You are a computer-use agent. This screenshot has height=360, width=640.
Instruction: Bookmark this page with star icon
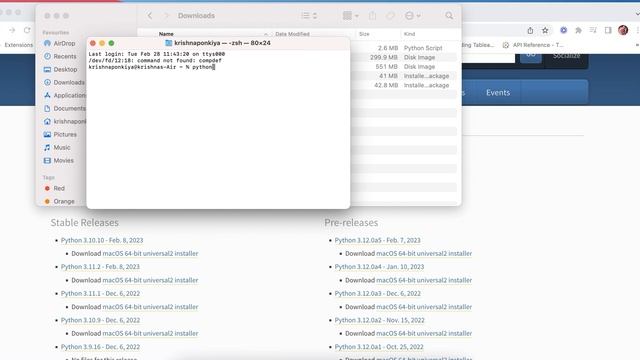(545, 30)
